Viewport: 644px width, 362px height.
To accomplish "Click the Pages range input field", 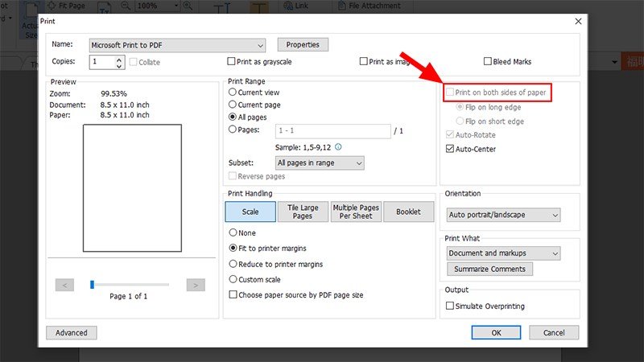I will (332, 130).
